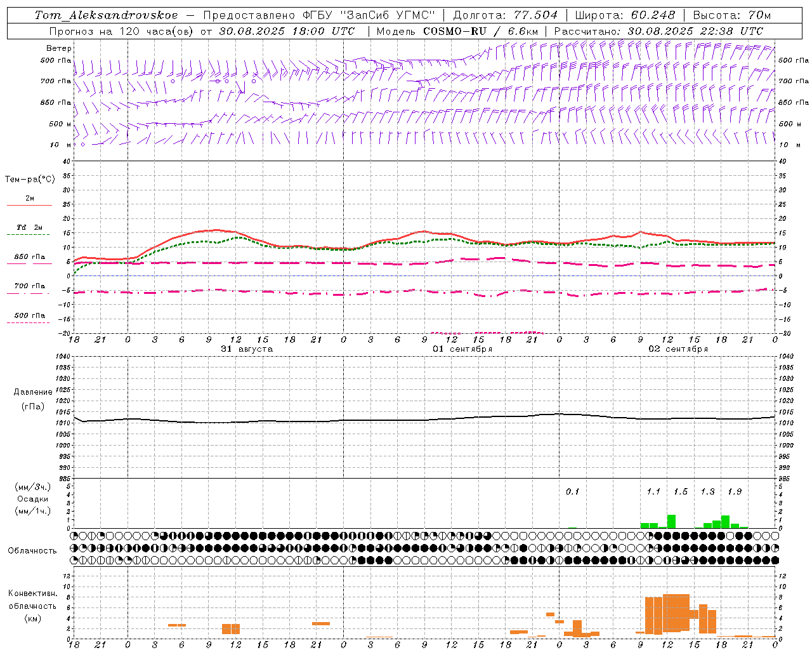Click the 01 сентября date label

pos(462,349)
